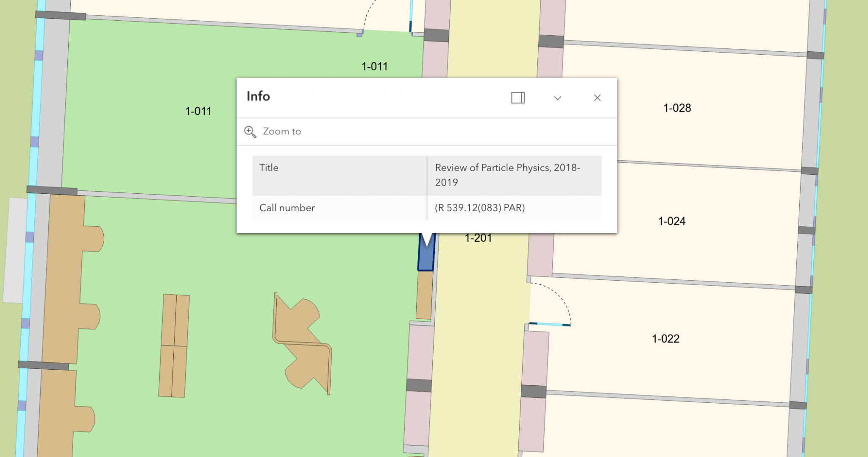Collapse the Info popup with the chevron

(557, 98)
